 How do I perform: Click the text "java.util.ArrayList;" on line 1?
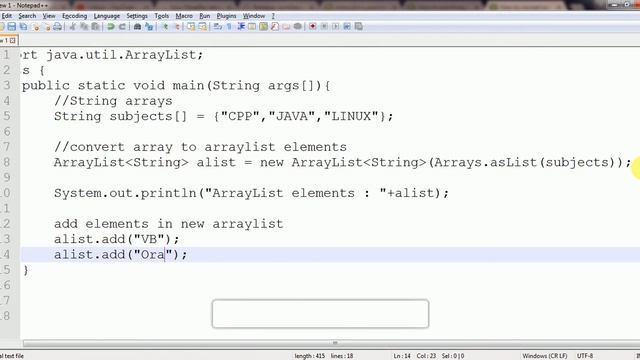[x=124, y=55]
